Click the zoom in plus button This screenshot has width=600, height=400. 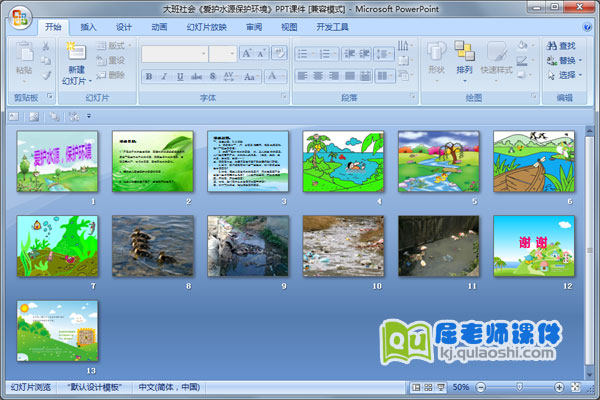point(559,387)
